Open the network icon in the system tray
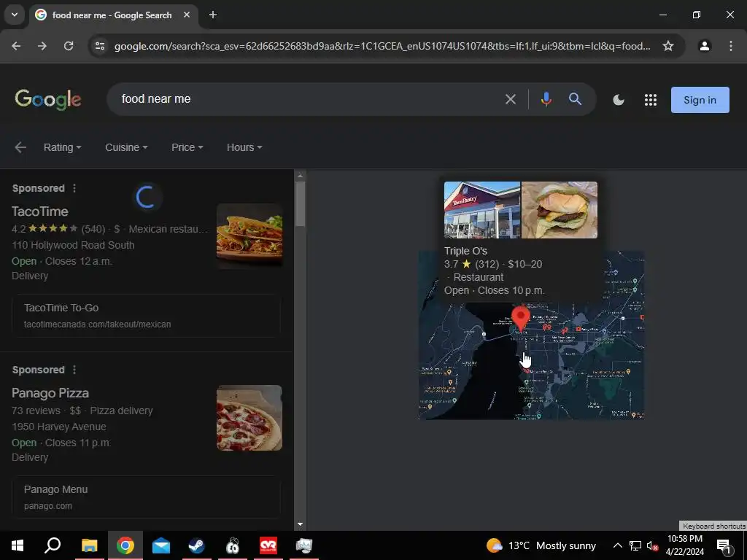The image size is (747, 560). tap(635, 545)
